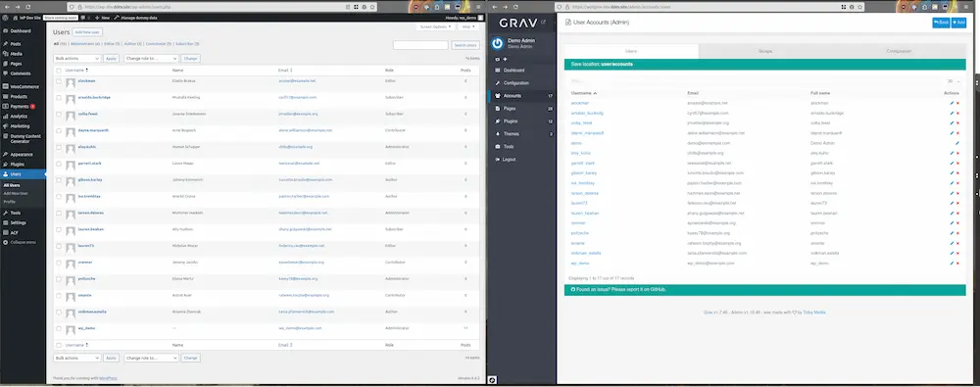Click the WordPress user search field
This screenshot has height=387, width=980.
click(420, 46)
